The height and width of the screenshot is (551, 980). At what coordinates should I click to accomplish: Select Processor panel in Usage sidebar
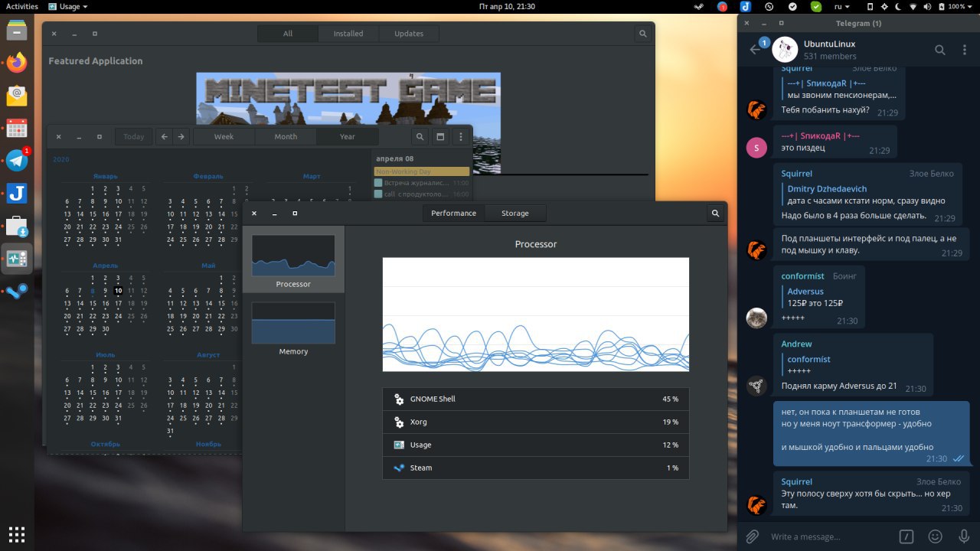tap(293, 261)
